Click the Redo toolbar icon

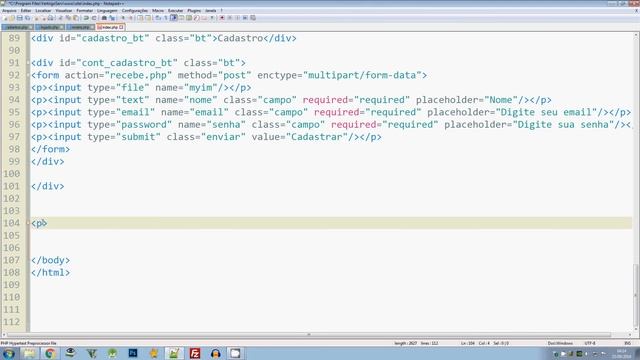click(94, 18)
